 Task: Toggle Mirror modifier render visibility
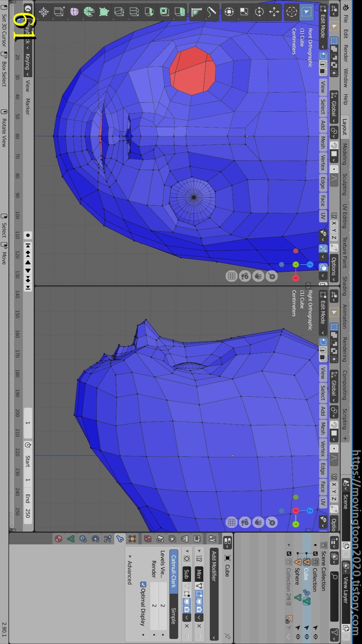[199, 609]
